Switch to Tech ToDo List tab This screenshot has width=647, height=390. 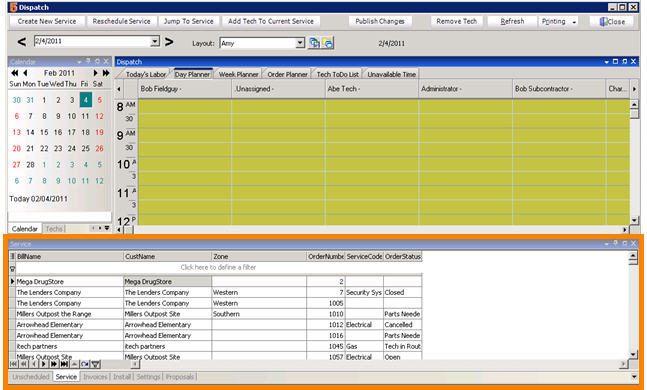point(337,74)
